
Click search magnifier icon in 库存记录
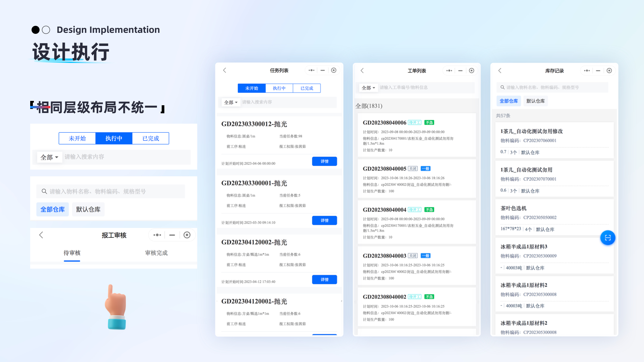click(502, 87)
